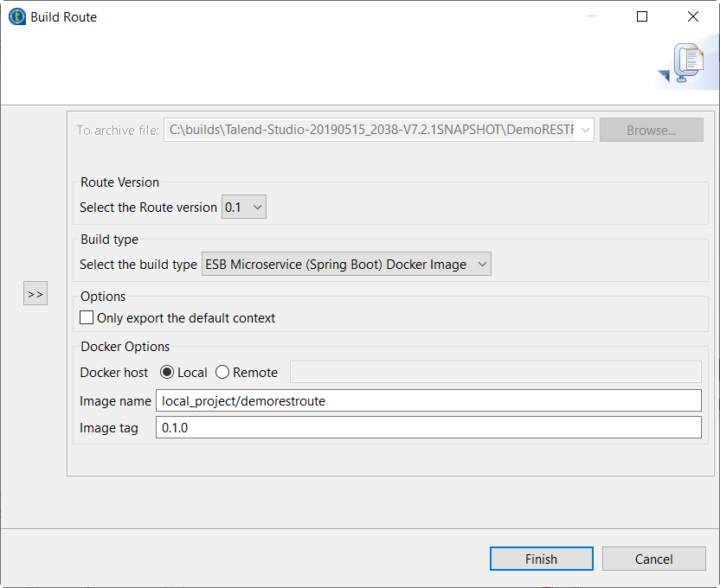Maximize the Build Route dialog
720x588 pixels.
[642, 16]
